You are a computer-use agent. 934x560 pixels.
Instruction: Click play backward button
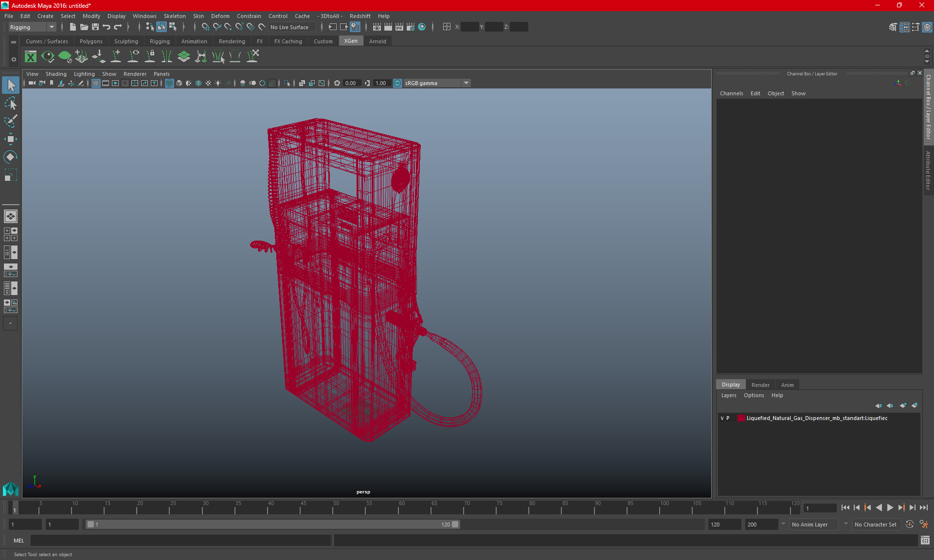pyautogui.click(x=879, y=507)
